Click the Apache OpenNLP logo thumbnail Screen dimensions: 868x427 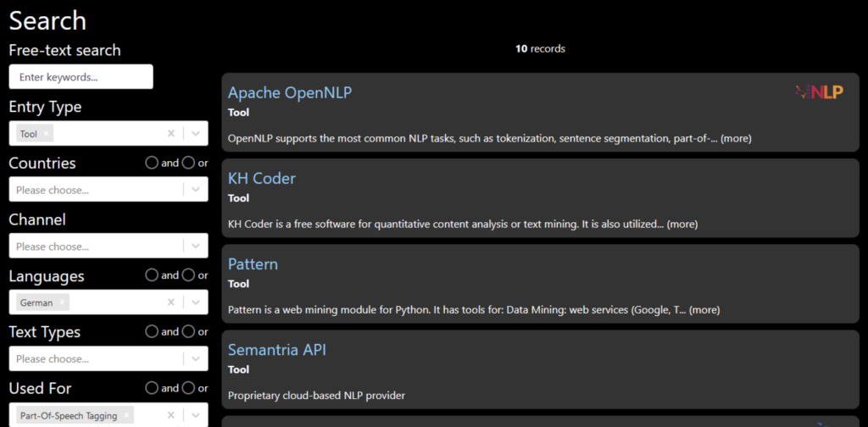820,92
